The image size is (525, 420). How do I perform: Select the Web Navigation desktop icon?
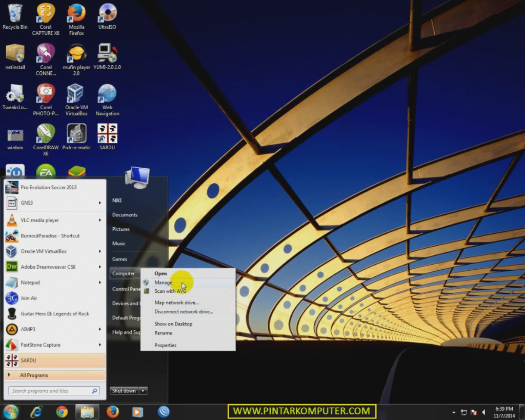click(107, 100)
